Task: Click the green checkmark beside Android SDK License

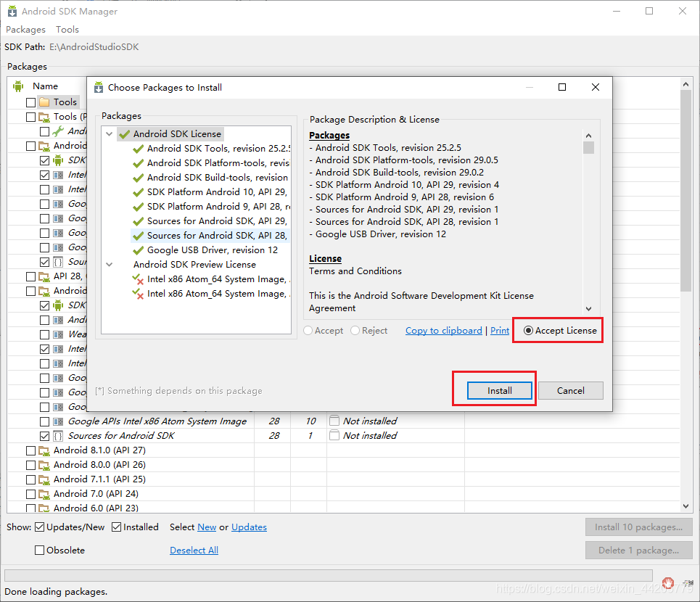Action: (x=125, y=134)
